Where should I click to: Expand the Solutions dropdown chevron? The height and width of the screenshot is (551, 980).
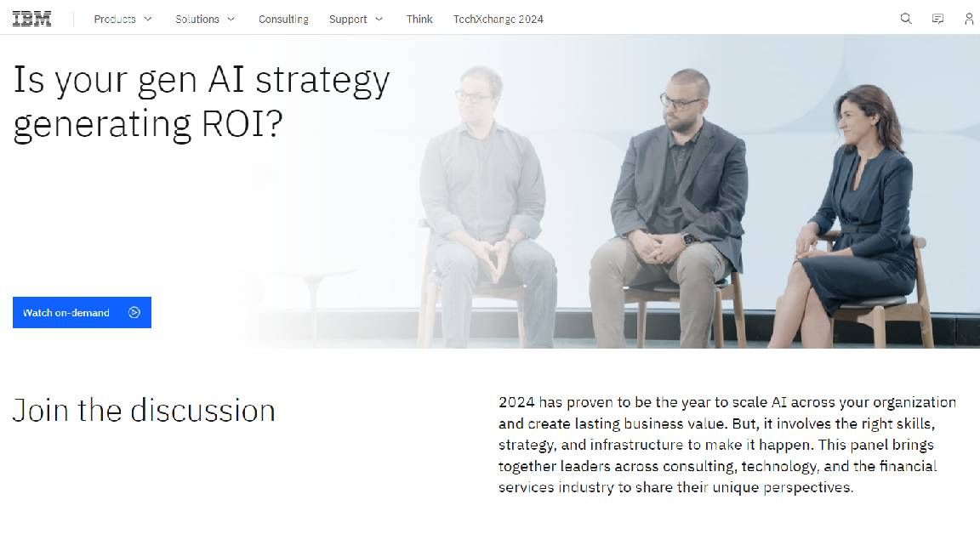pyautogui.click(x=231, y=18)
